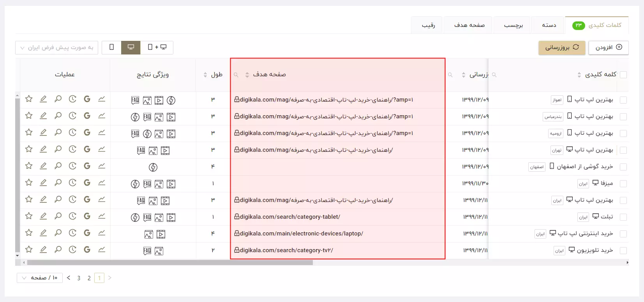
Task: Show chart for خرید اینترنتی لپ تاپ
Action: [x=102, y=233]
